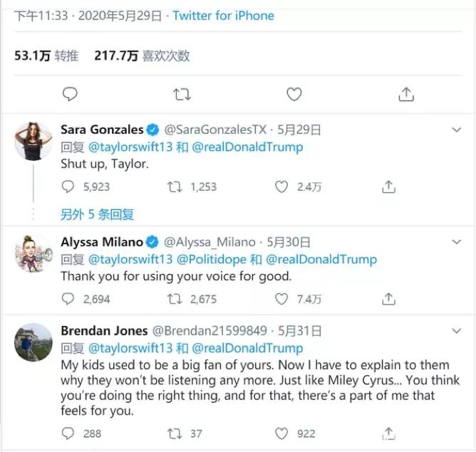Retweet the main tweet

click(182, 94)
